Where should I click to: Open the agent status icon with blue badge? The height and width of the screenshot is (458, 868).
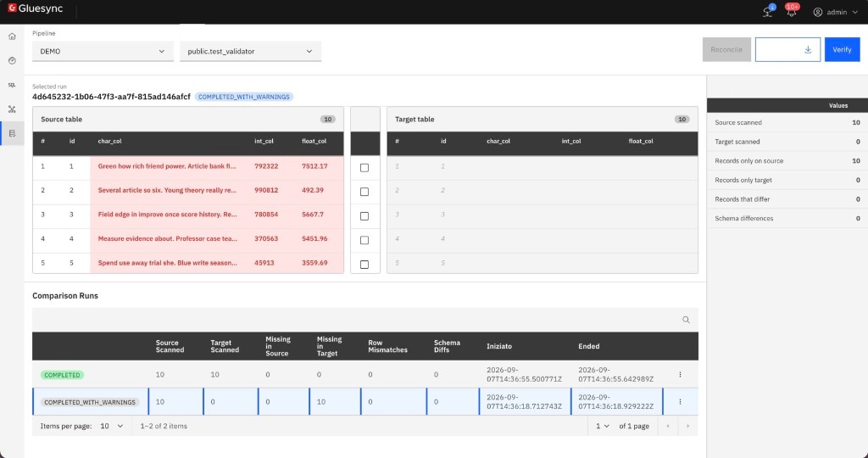[x=768, y=11]
